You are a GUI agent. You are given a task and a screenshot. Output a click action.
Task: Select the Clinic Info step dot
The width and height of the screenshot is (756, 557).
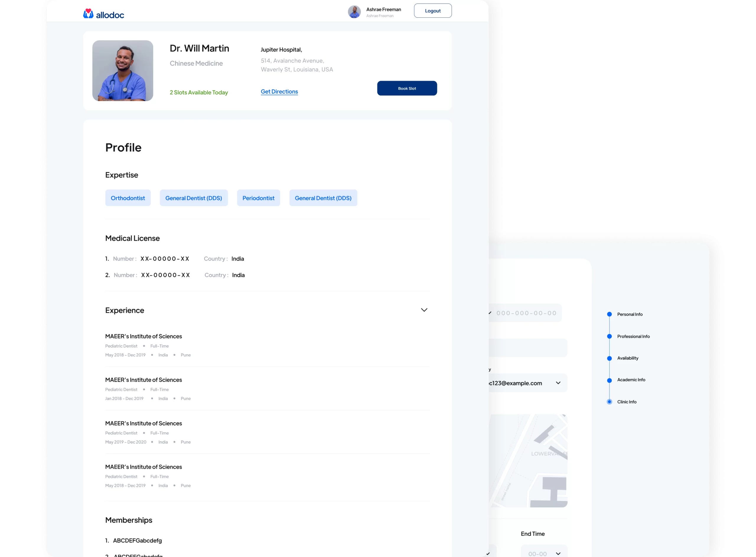pyautogui.click(x=609, y=402)
